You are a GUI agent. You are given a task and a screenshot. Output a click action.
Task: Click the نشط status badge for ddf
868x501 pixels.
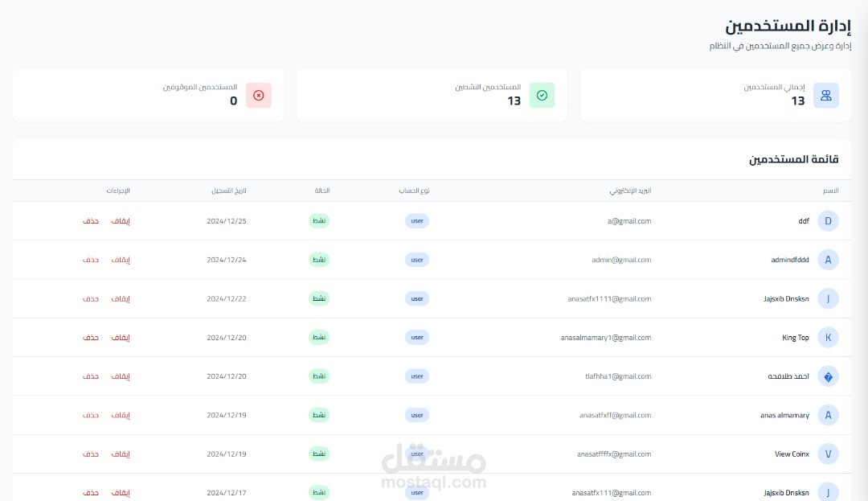click(x=319, y=221)
